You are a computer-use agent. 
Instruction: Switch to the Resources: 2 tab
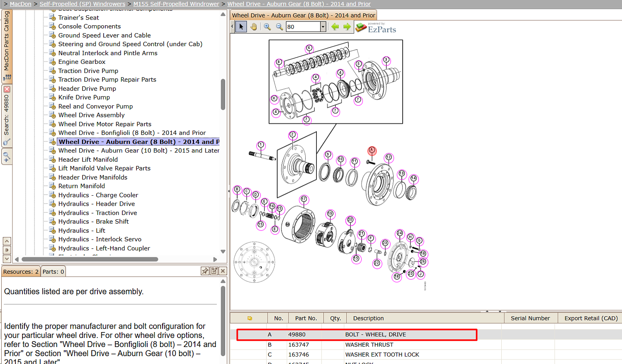pos(21,272)
